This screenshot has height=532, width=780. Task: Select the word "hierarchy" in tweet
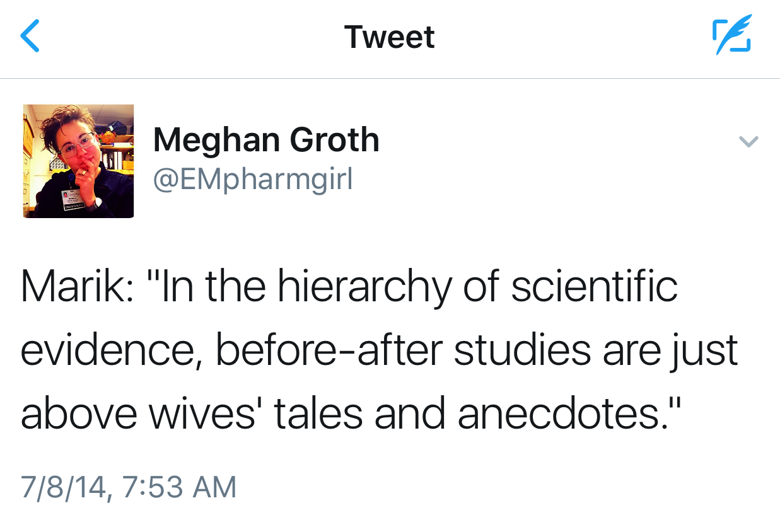tap(366, 286)
